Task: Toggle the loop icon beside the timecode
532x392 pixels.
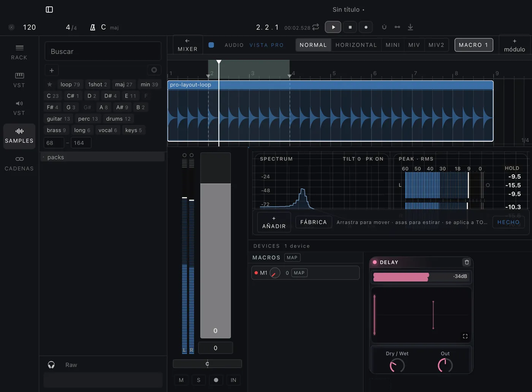Action: coord(315,27)
